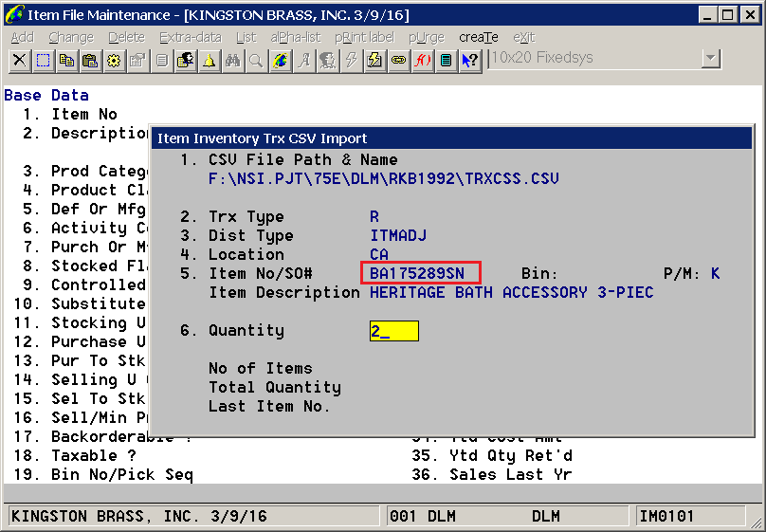766x532 pixels.
Task: Click the Base Data heading
Action: point(46,95)
